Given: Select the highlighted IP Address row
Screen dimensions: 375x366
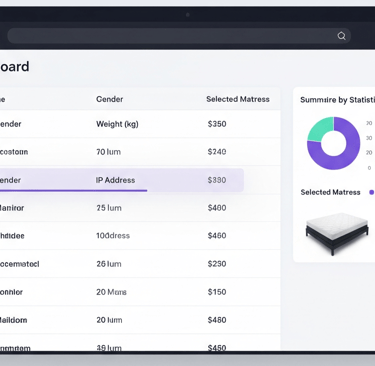Looking at the screenshot, I should coord(122,180).
